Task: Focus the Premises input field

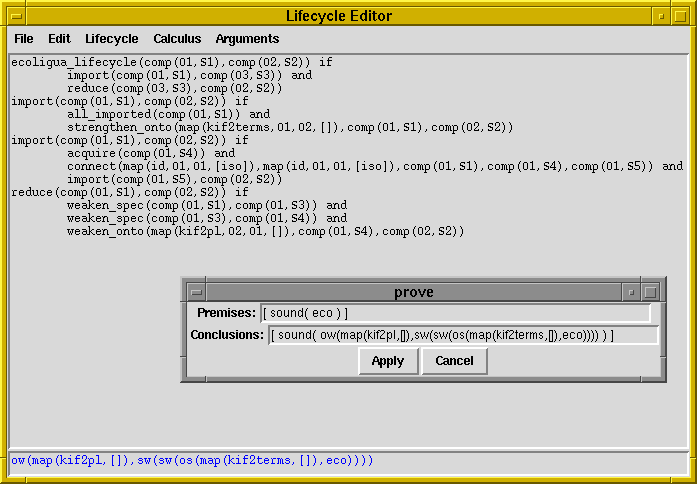Action: click(x=455, y=313)
